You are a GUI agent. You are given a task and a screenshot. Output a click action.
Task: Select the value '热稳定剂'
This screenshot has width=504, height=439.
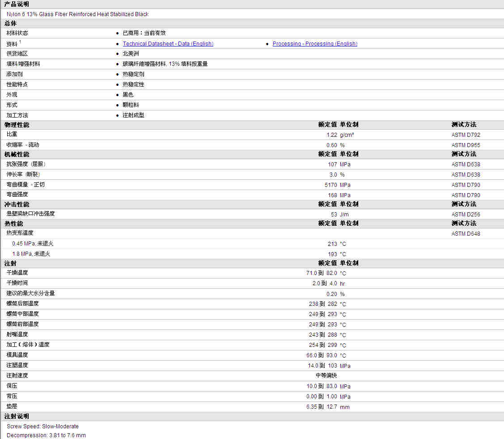pyautogui.click(x=133, y=74)
